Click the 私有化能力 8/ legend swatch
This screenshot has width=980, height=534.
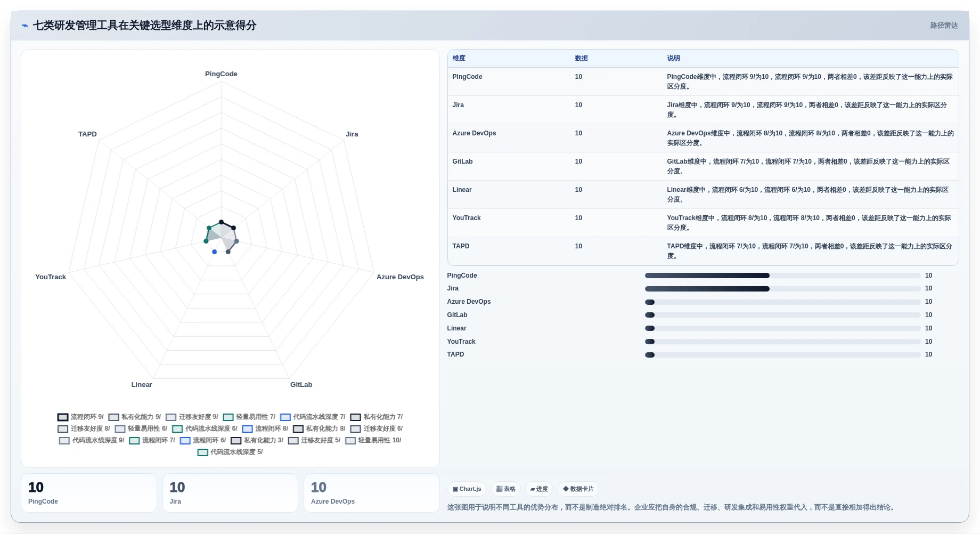coord(298,428)
